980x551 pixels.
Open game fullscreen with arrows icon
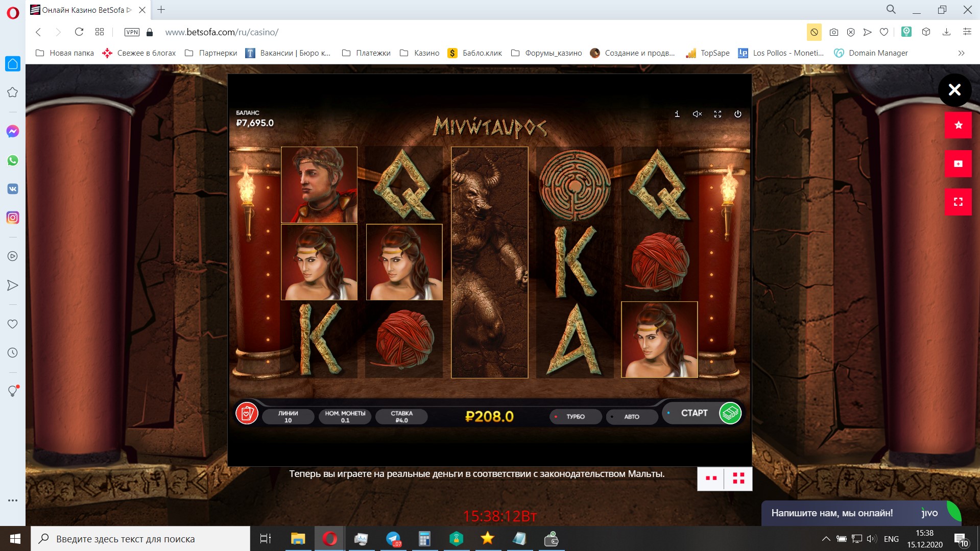pyautogui.click(x=718, y=114)
